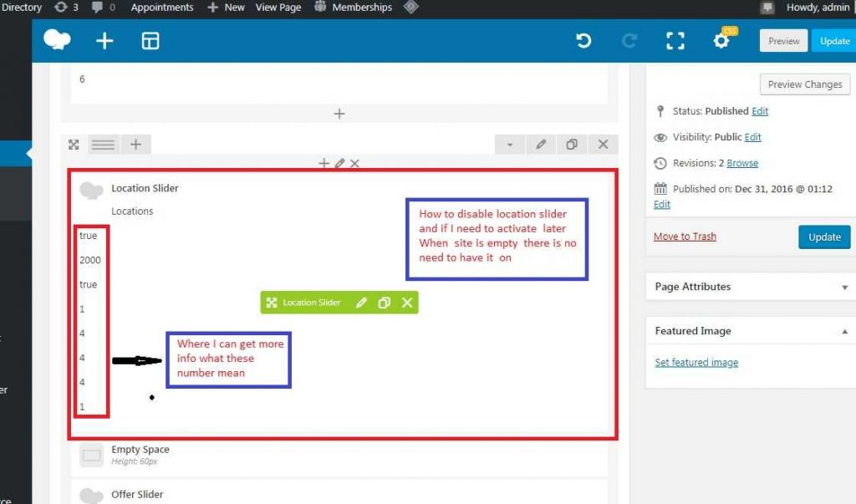Open the row options dropdown arrow

point(509,144)
